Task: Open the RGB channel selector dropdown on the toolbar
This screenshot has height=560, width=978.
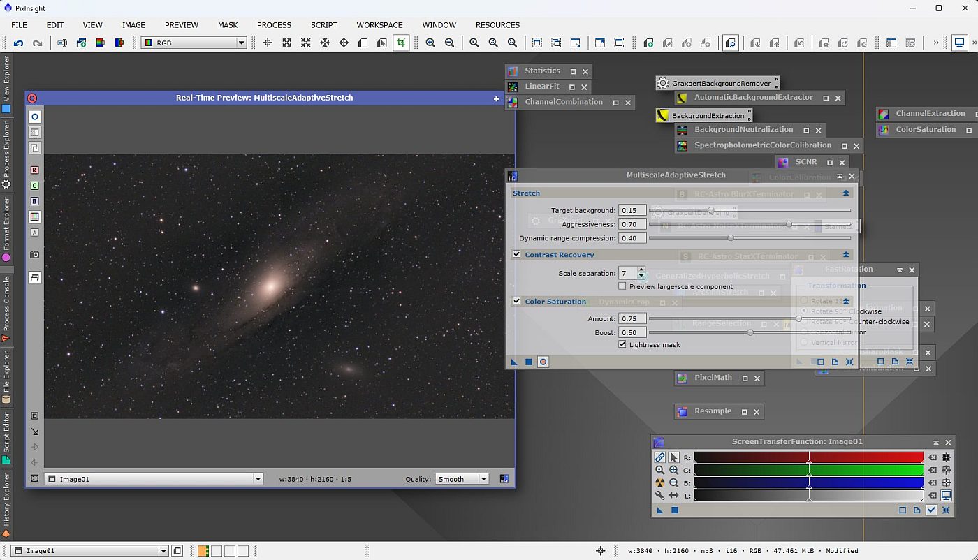Action: point(241,43)
